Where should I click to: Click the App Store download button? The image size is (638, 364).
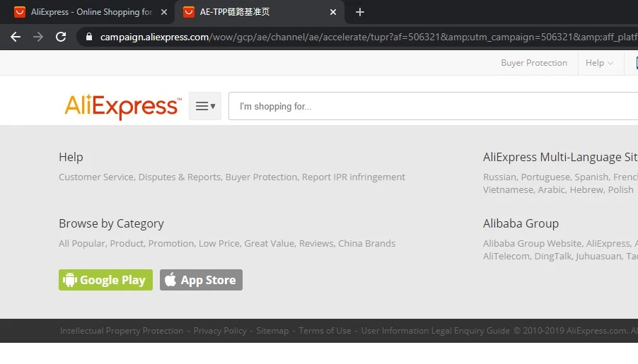click(201, 280)
